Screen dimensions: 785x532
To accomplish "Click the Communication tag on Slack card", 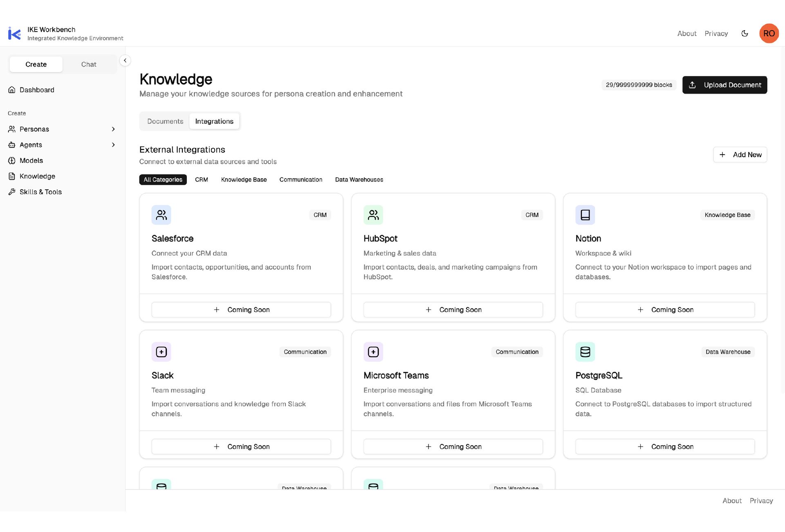I will tap(305, 352).
